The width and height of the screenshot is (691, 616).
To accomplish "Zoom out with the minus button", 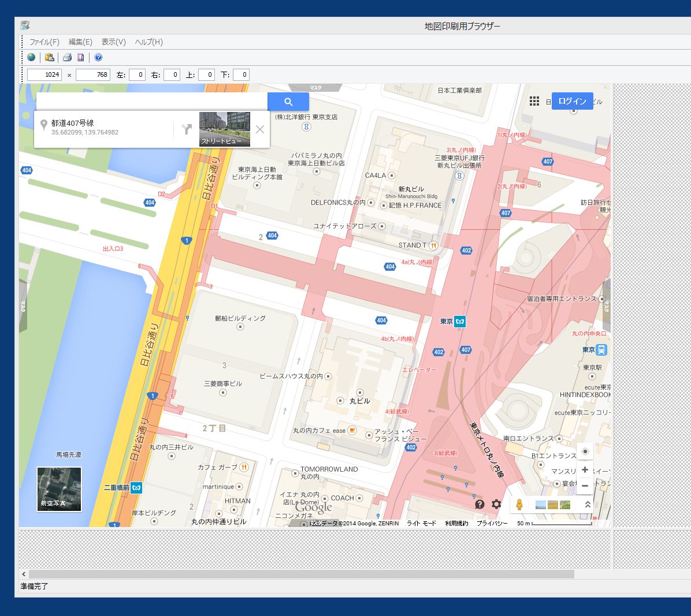I will pyautogui.click(x=585, y=486).
